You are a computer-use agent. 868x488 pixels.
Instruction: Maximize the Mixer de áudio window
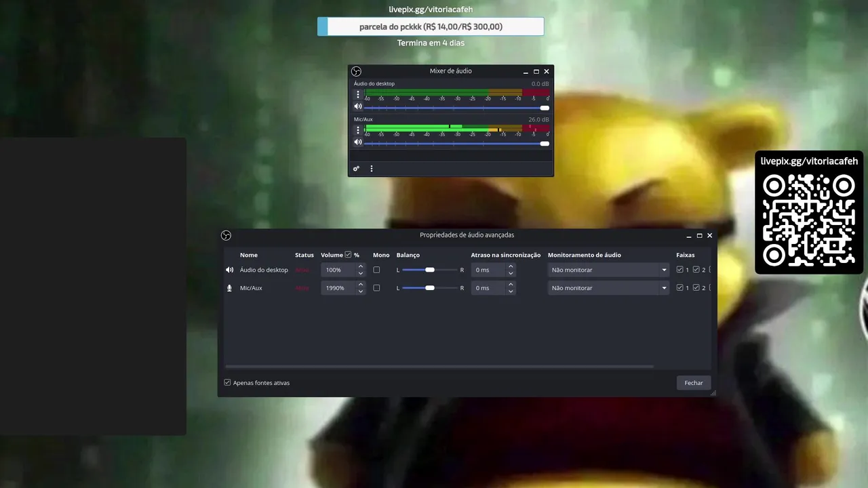(x=536, y=71)
